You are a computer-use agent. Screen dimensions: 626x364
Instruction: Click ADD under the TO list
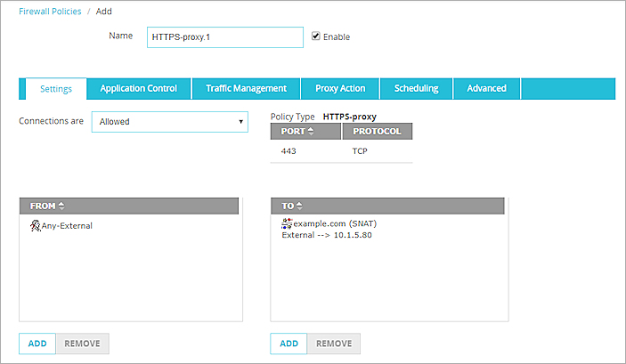pos(289,344)
